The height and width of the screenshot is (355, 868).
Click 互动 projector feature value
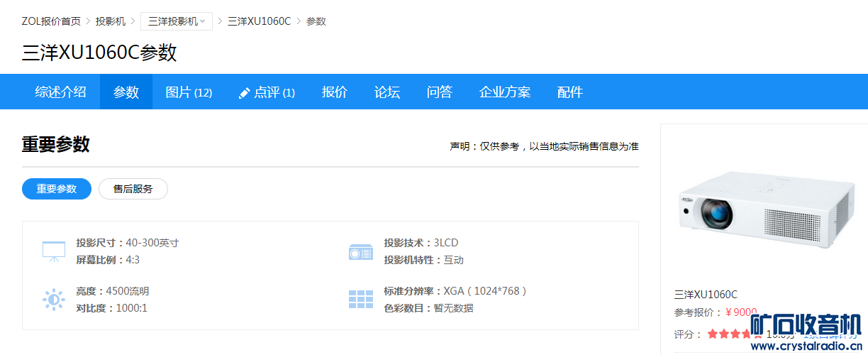tap(454, 260)
